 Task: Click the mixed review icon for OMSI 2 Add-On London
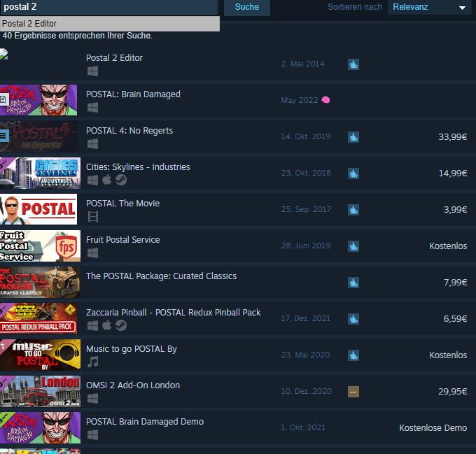353,392
